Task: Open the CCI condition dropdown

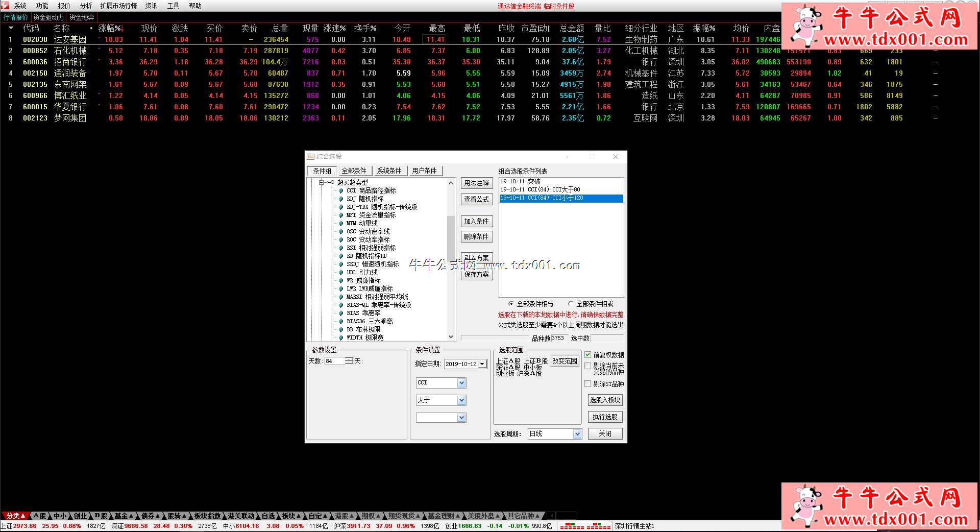Action: (x=461, y=383)
